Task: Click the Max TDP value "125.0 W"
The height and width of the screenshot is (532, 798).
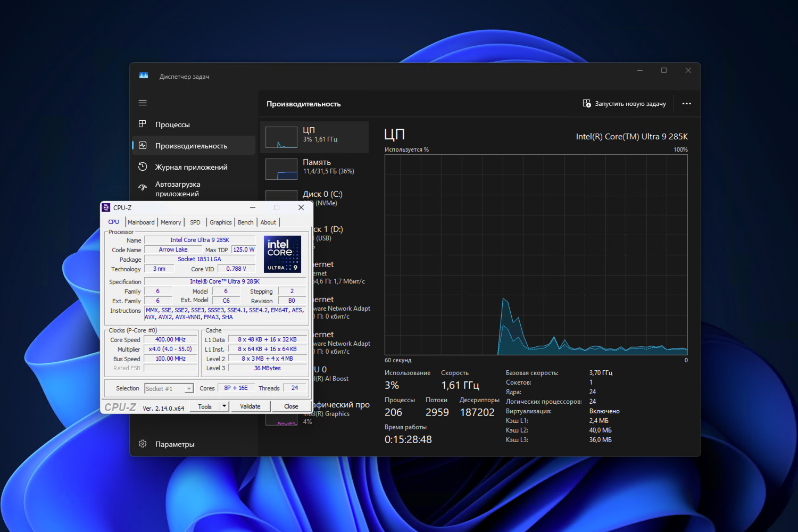Action: (244, 250)
